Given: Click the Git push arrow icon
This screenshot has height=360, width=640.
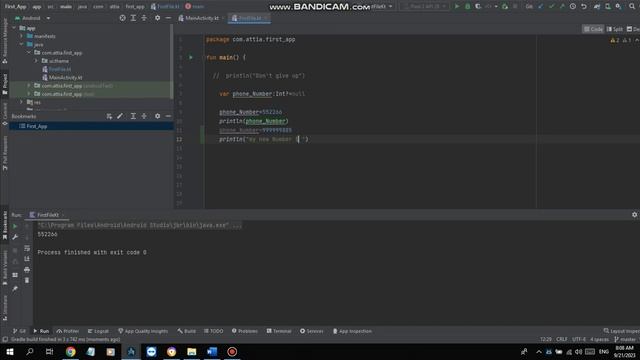Looking at the screenshot, I should coord(562,7).
